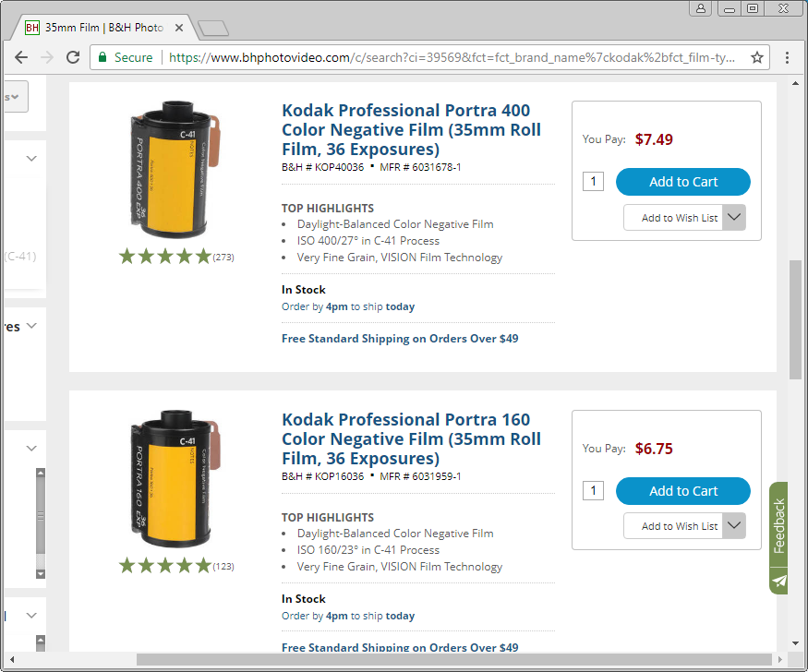Viewport: 808px width, 672px height.
Task: Open the Chrome three-dot menu
Action: (x=788, y=57)
